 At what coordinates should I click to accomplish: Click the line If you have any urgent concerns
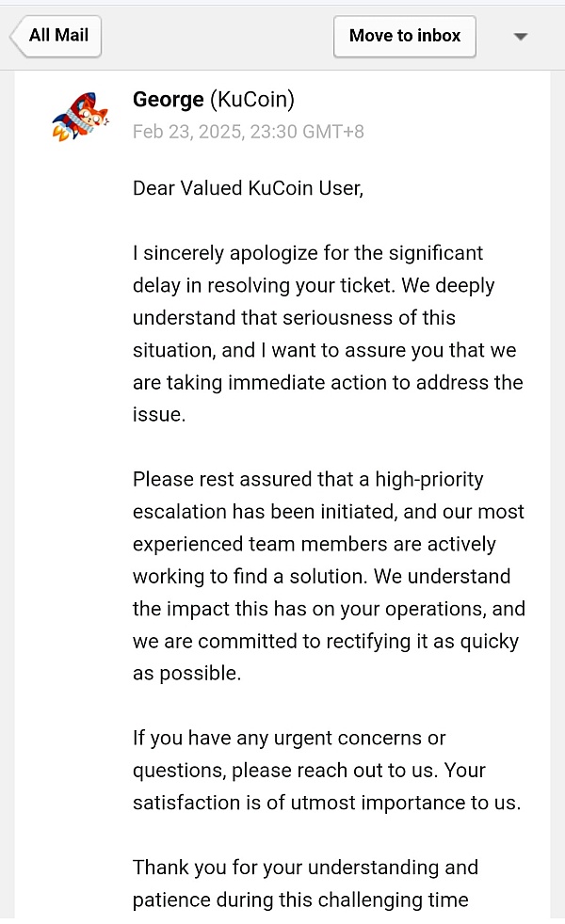[x=289, y=738]
